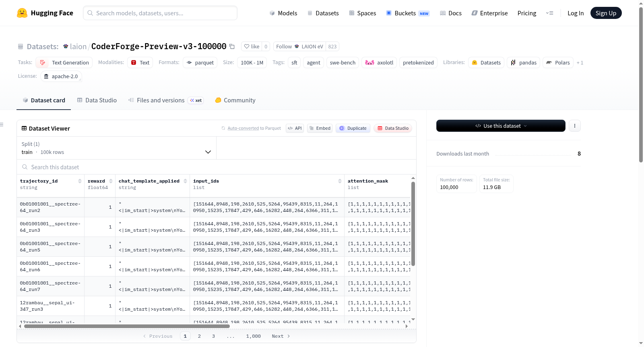644x347 pixels.
Task: Click the xet storage badge
Action: click(x=196, y=100)
